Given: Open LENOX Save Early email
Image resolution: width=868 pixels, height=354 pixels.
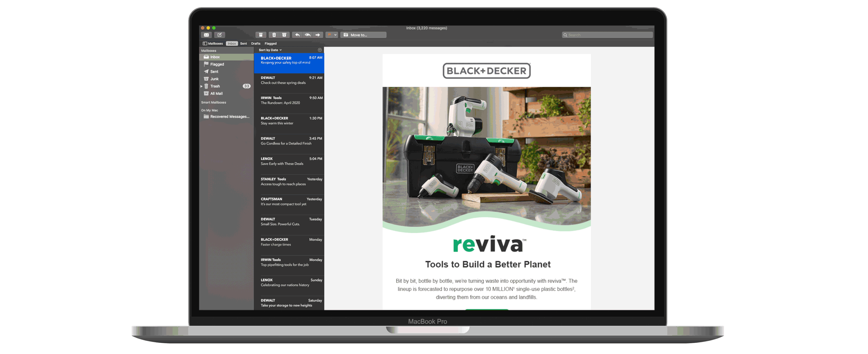Looking at the screenshot, I should [x=289, y=164].
